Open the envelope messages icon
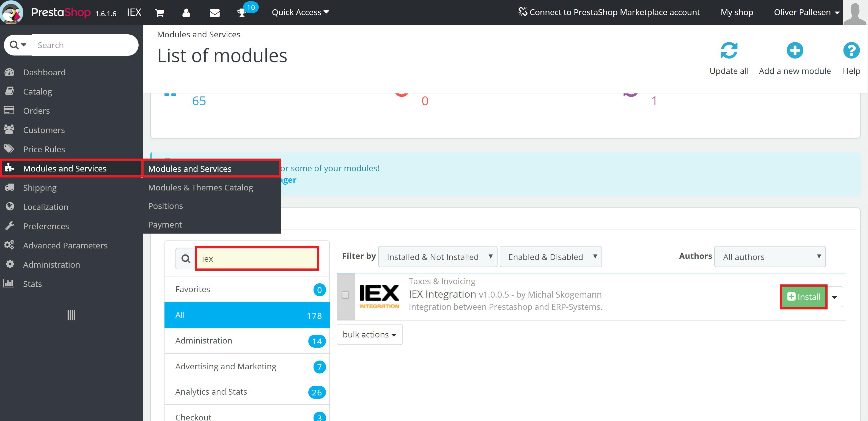 pos(215,13)
